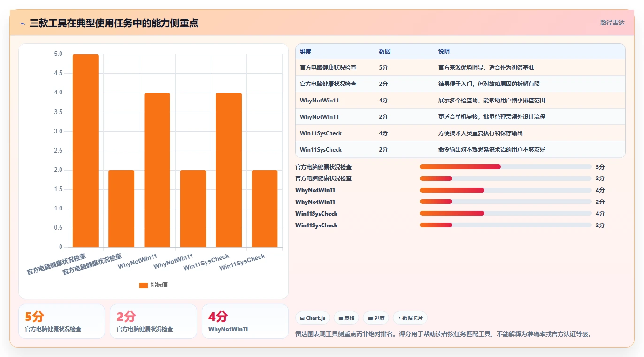The width and height of the screenshot is (644, 357).
Task: Open the pink 2分 summary card
Action: (153, 321)
